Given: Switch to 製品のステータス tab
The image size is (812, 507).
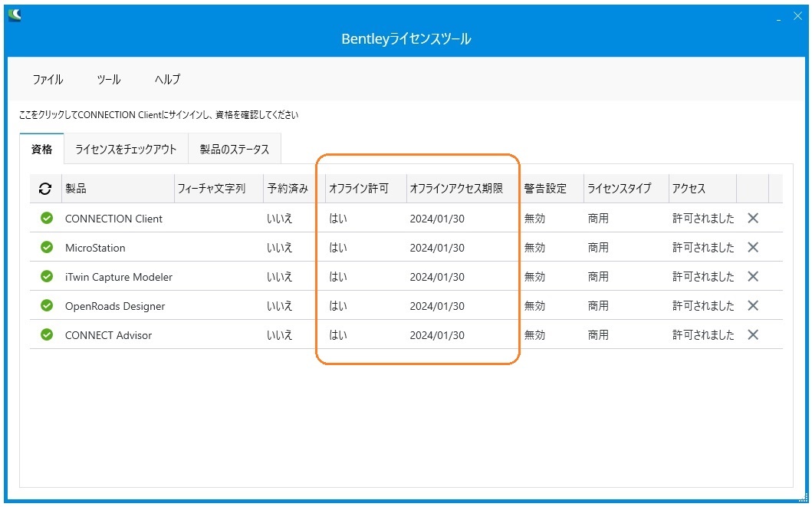Looking at the screenshot, I should click(235, 149).
